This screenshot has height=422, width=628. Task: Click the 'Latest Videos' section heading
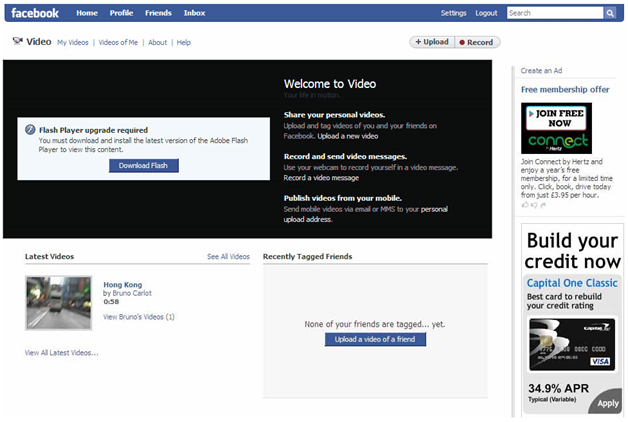49,257
